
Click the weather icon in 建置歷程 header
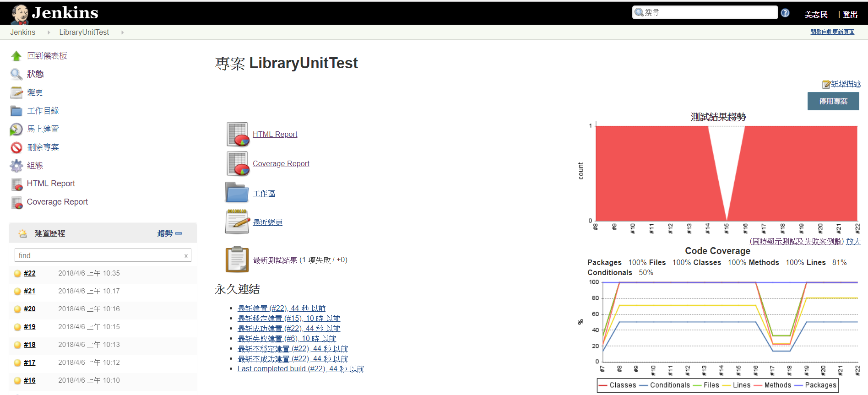22,233
